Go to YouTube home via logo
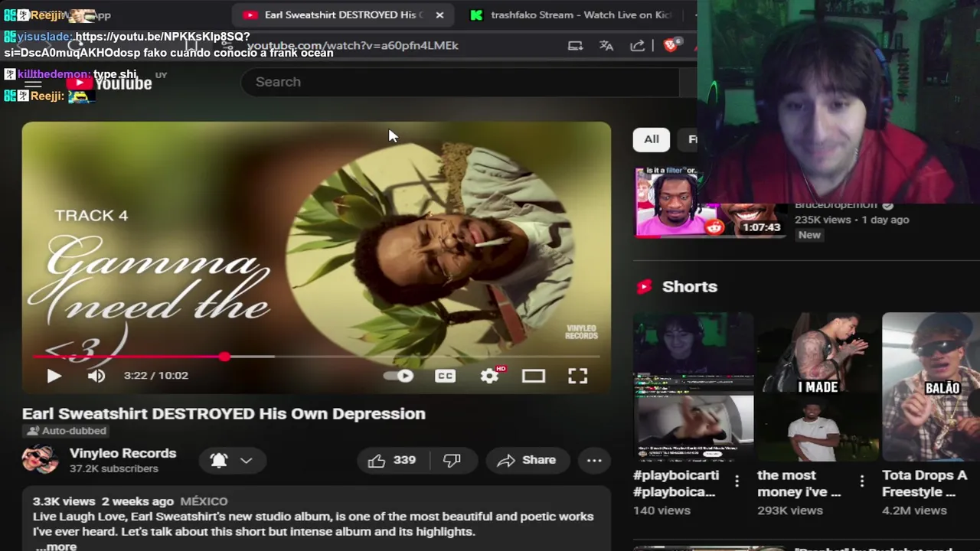The image size is (980, 551). point(109,83)
